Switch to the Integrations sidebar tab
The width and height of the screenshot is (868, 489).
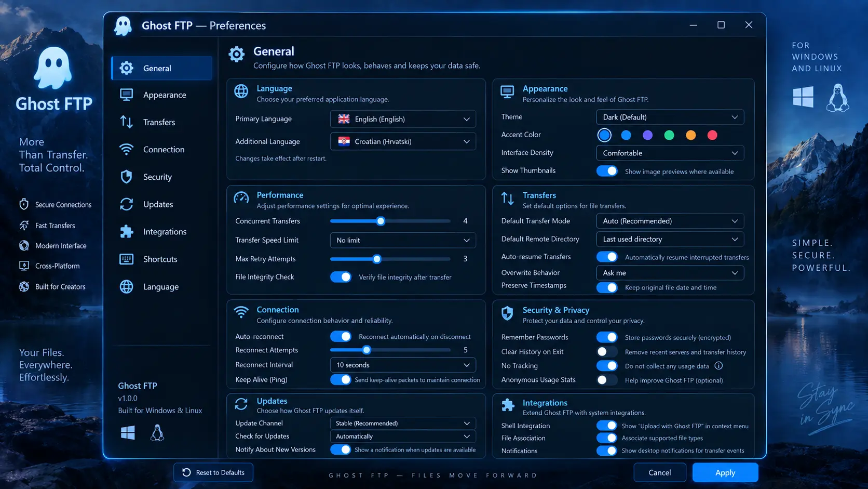point(162,232)
